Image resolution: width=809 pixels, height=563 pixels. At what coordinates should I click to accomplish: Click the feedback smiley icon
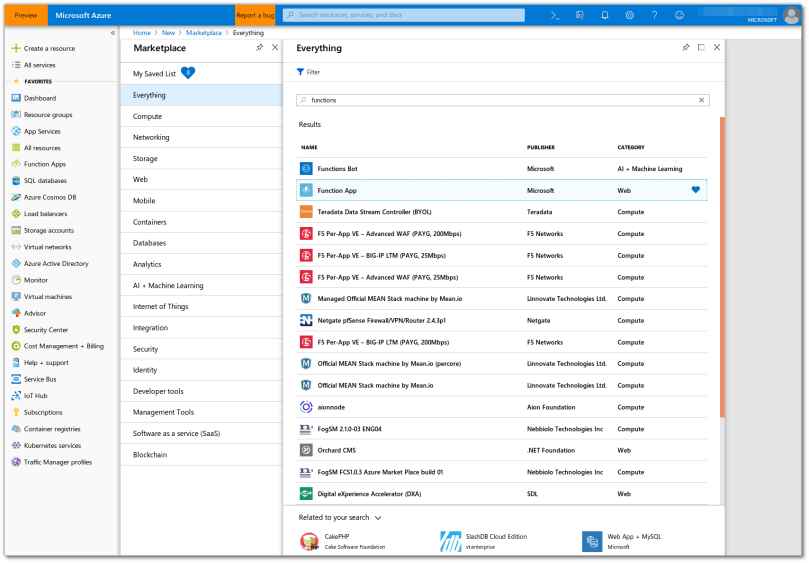pyautogui.click(x=680, y=15)
